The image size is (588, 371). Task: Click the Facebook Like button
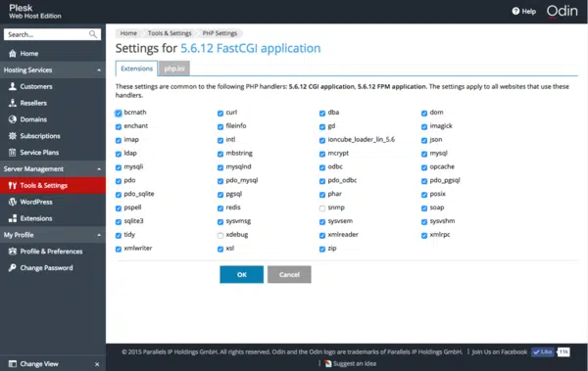542,351
